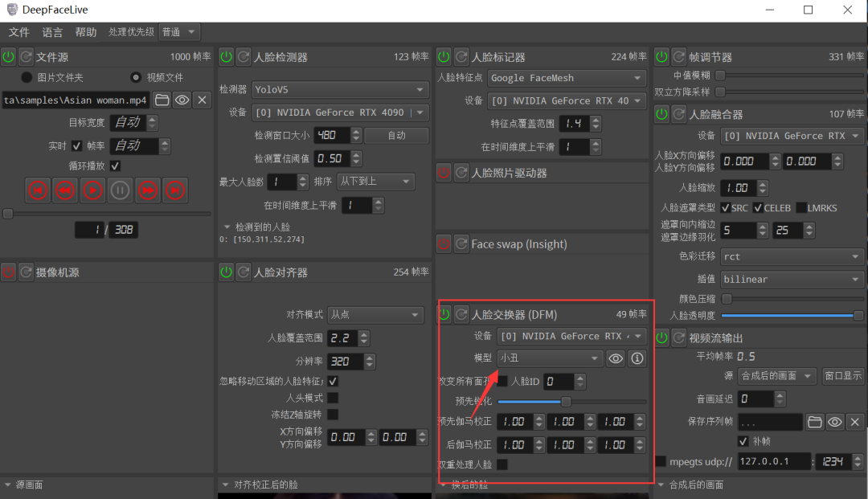Clear the 保存序列帧 save sequence path
The width and height of the screenshot is (868, 499).
point(855,422)
